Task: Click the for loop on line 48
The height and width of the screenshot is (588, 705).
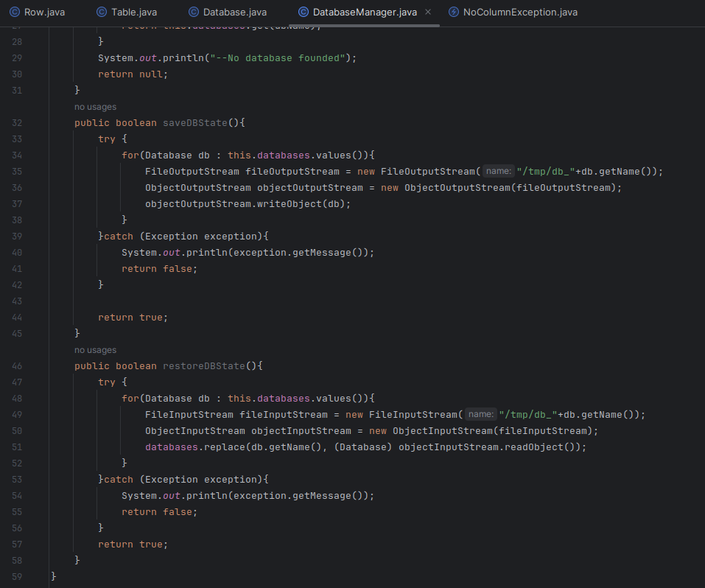Action: (x=248, y=398)
